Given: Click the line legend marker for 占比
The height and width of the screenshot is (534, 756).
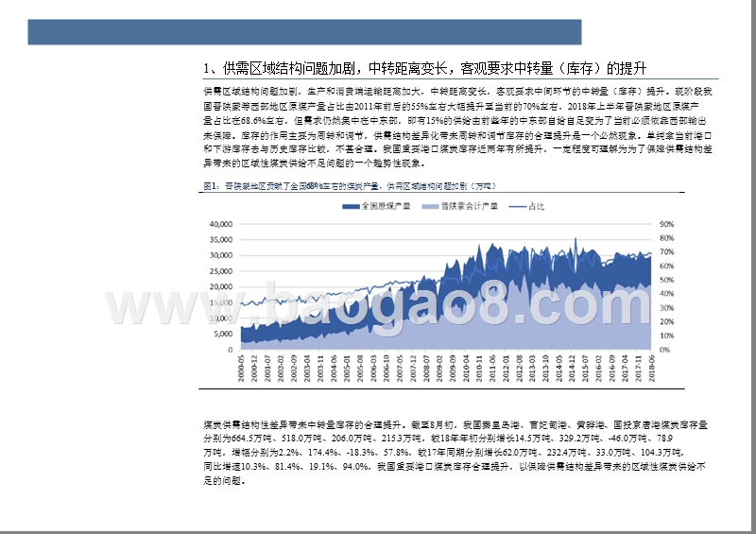Looking at the screenshot, I should [x=518, y=207].
